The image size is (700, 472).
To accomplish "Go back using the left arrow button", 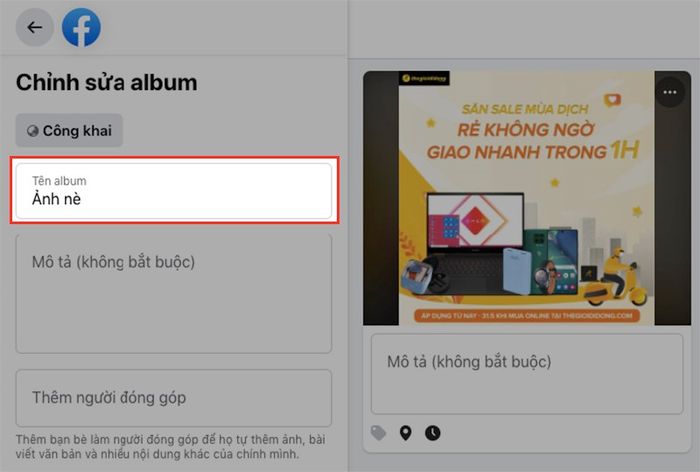I will pyautogui.click(x=35, y=28).
